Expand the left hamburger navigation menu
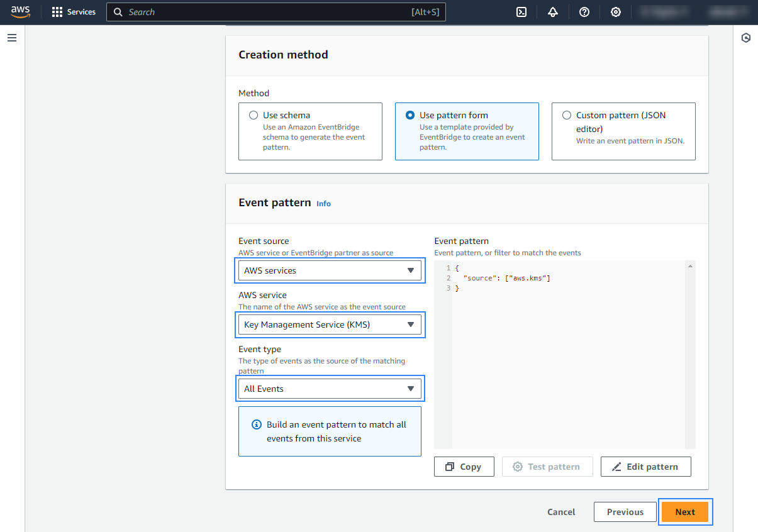This screenshot has width=758, height=532. [11, 38]
